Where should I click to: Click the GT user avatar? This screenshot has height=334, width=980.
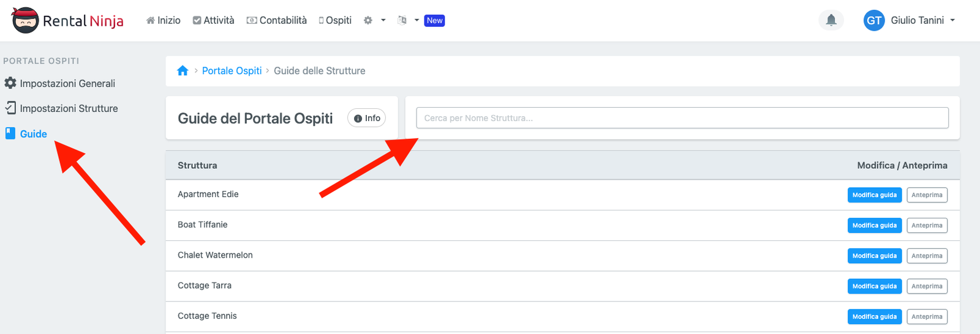tap(874, 20)
